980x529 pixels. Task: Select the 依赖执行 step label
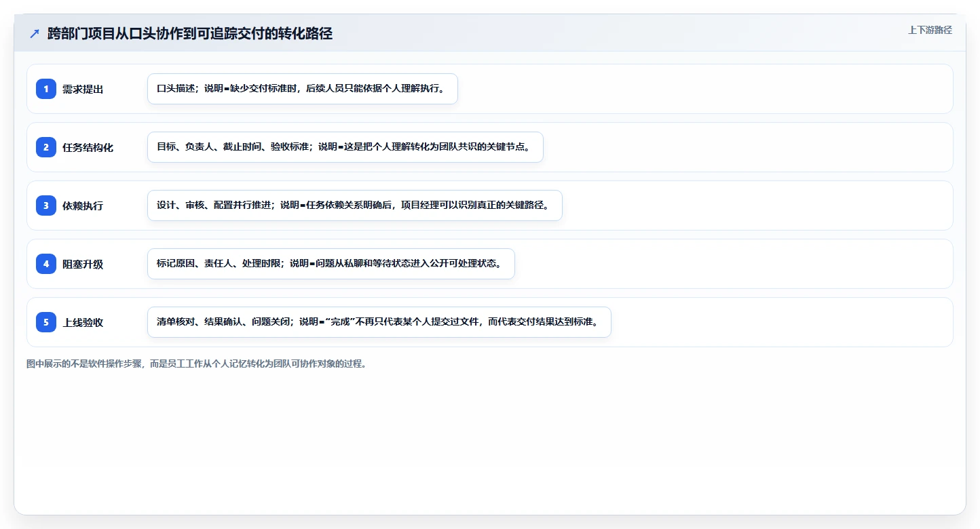click(x=83, y=205)
